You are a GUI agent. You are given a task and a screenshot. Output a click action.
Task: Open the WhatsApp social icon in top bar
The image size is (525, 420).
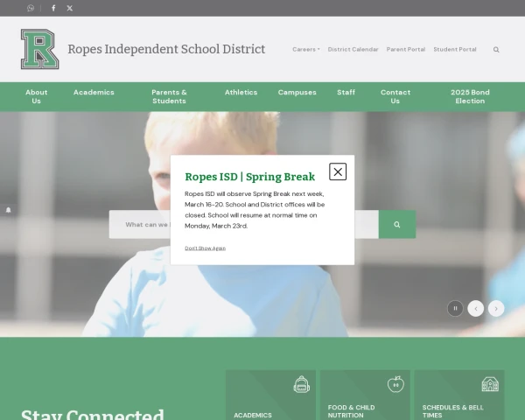coord(31,8)
